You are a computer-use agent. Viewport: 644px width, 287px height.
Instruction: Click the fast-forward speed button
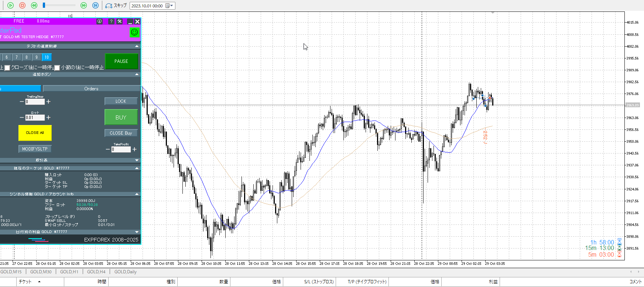click(83, 6)
